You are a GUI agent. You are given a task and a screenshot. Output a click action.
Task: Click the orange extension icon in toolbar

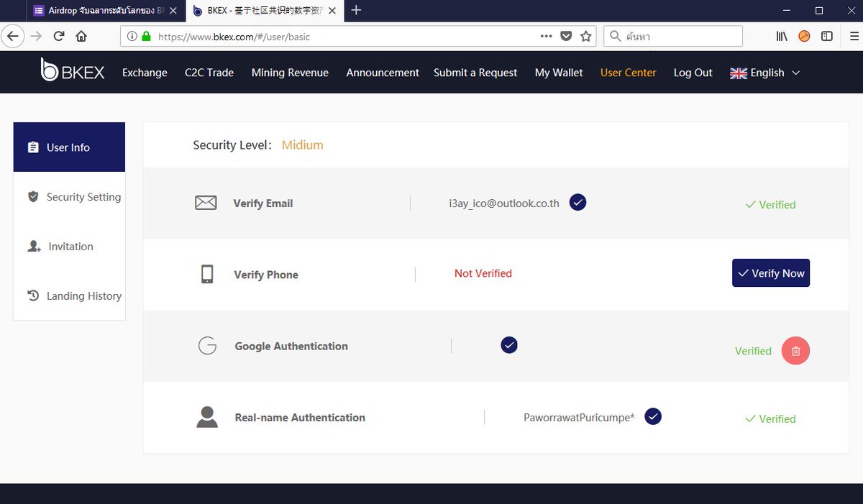804,36
